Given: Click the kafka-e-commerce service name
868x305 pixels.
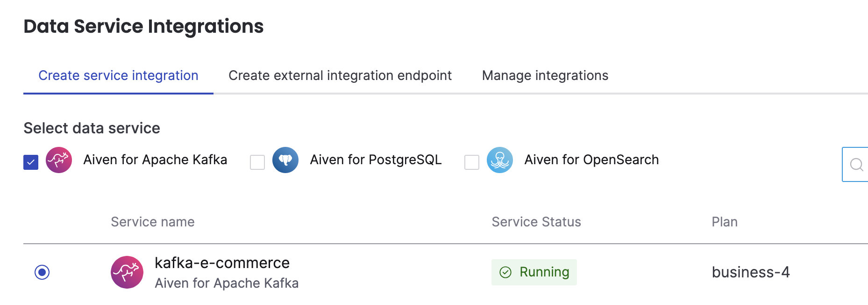Looking at the screenshot, I should click(222, 263).
